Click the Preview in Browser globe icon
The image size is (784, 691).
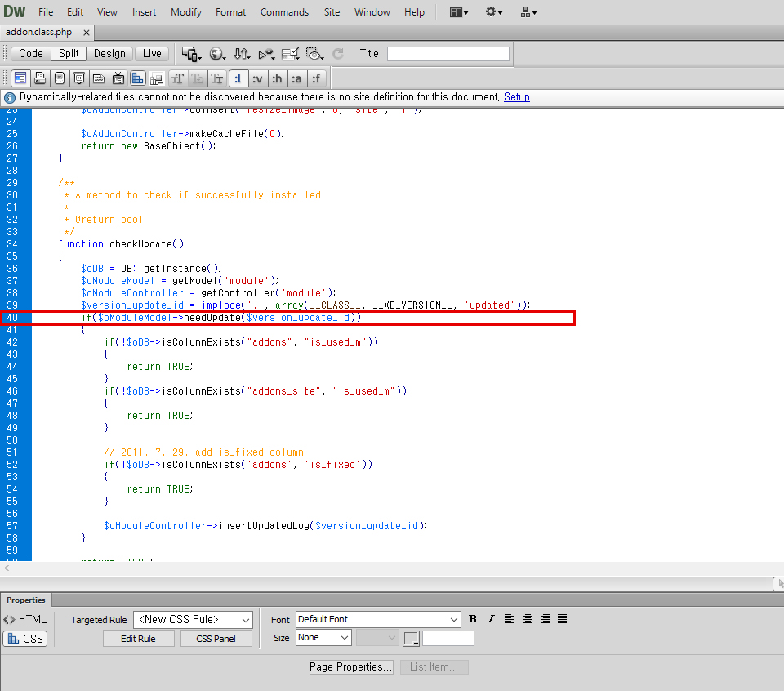click(x=217, y=54)
